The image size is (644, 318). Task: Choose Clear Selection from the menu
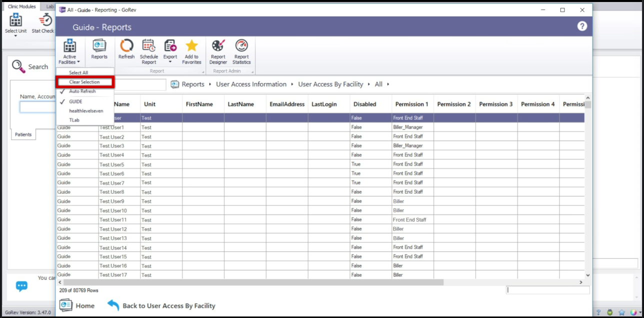coord(85,82)
